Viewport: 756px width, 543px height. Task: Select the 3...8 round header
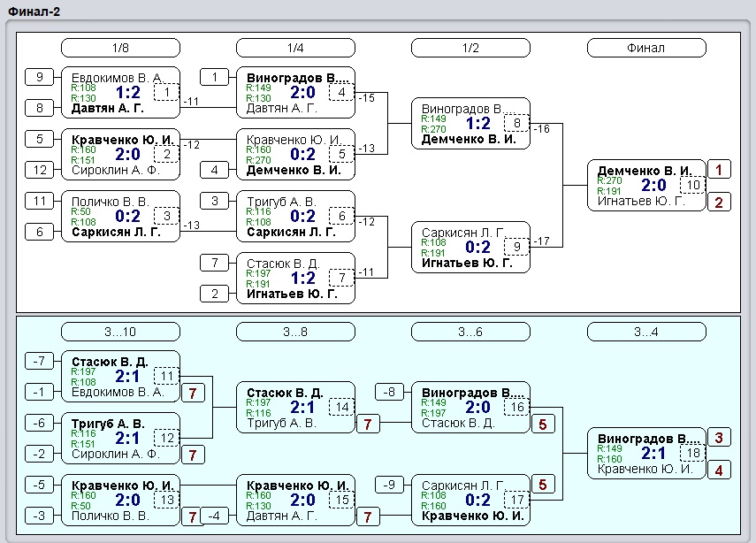tap(295, 332)
